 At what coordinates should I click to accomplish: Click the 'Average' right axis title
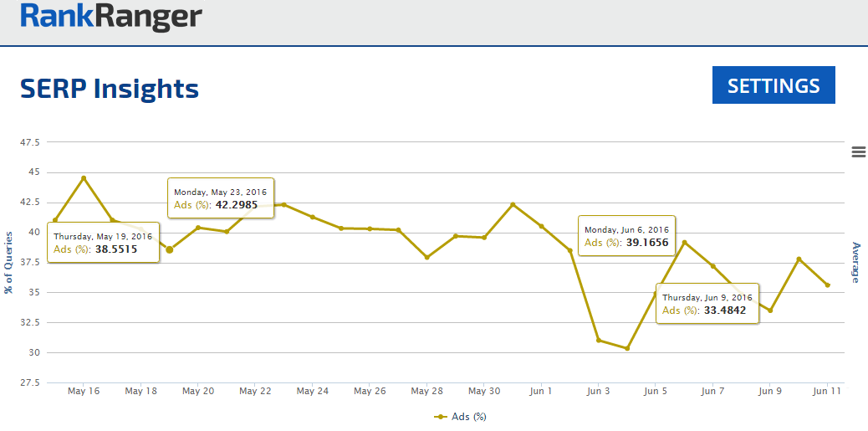855,262
